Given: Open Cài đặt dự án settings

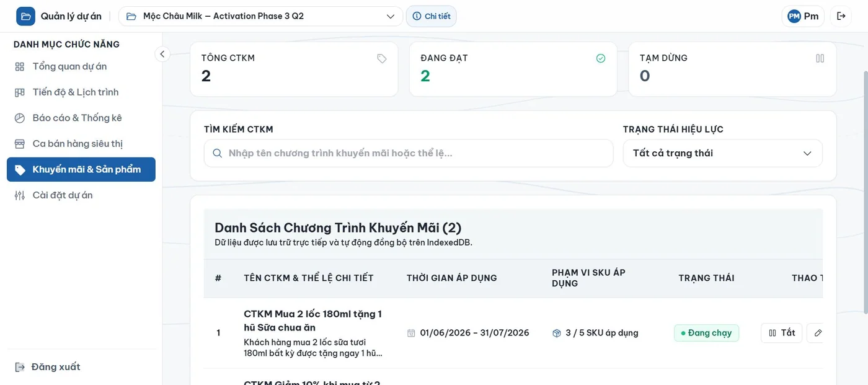Looking at the screenshot, I should click(x=81, y=195).
